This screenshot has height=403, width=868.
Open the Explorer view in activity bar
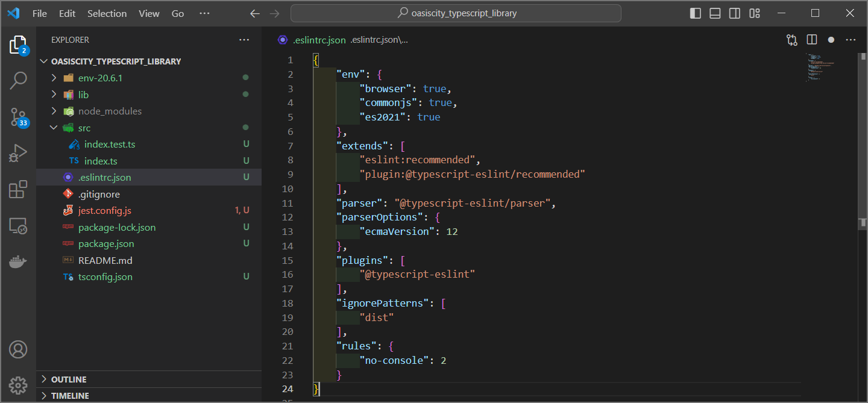click(x=18, y=45)
